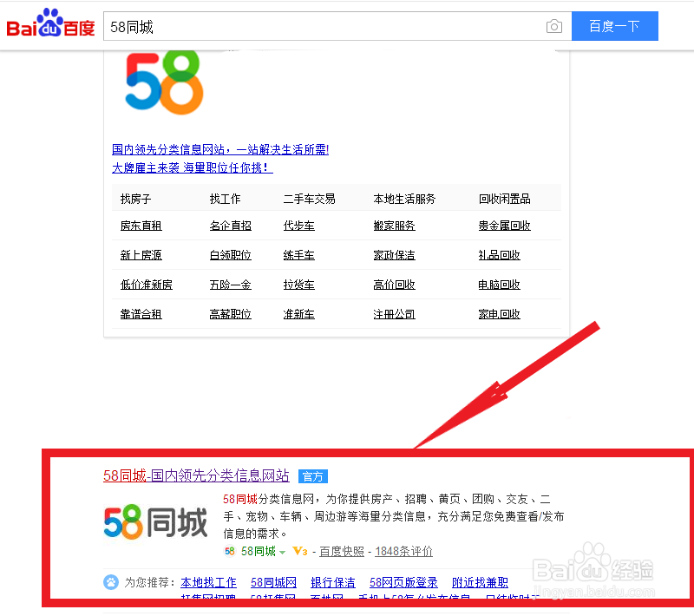Click the 为您推荐 label

[x=149, y=582]
